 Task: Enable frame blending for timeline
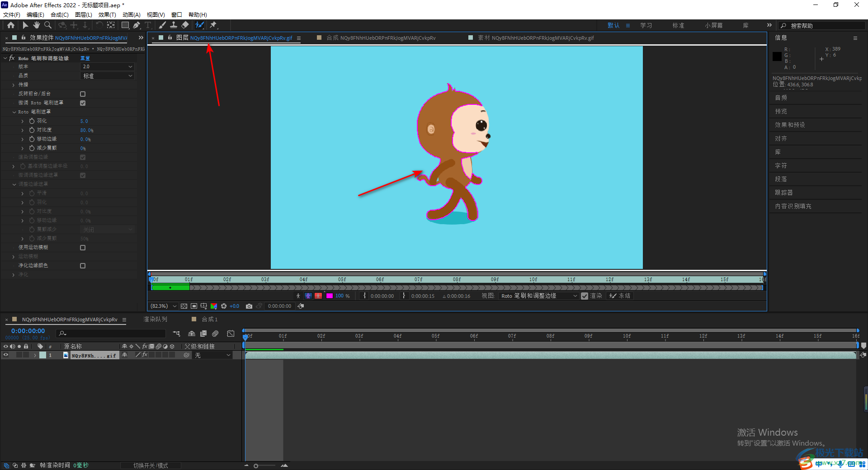(204, 334)
